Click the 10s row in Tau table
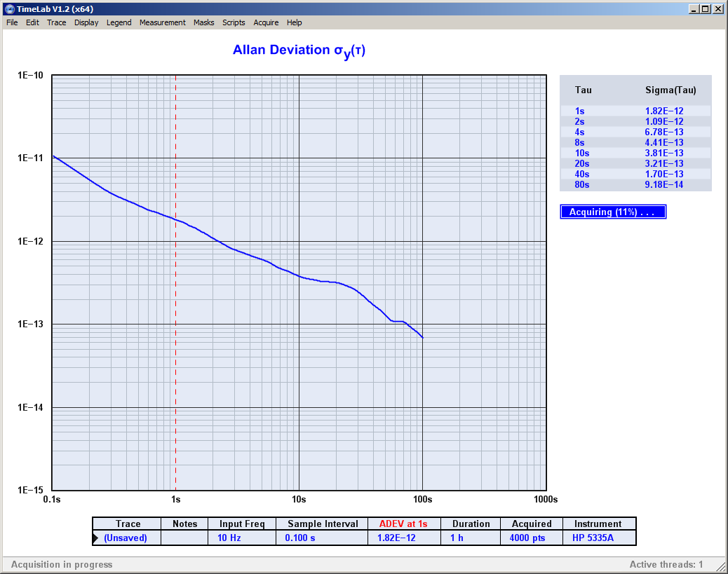This screenshot has width=728, height=574. pyautogui.click(x=635, y=153)
